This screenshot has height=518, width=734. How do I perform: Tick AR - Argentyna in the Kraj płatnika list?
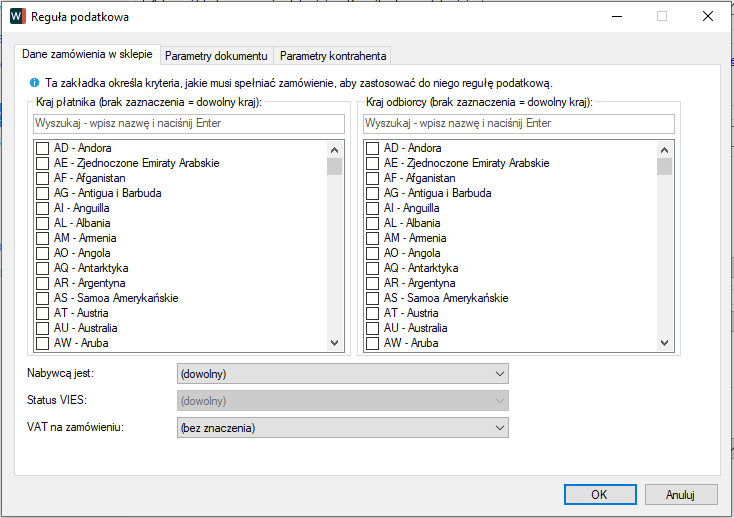43,283
